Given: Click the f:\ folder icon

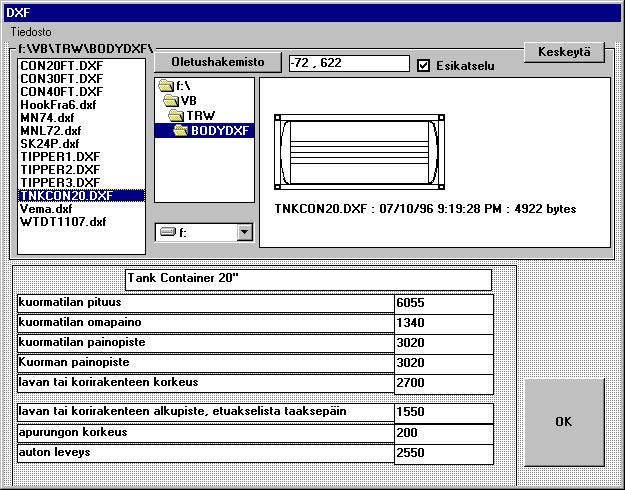Looking at the screenshot, I should (x=166, y=85).
